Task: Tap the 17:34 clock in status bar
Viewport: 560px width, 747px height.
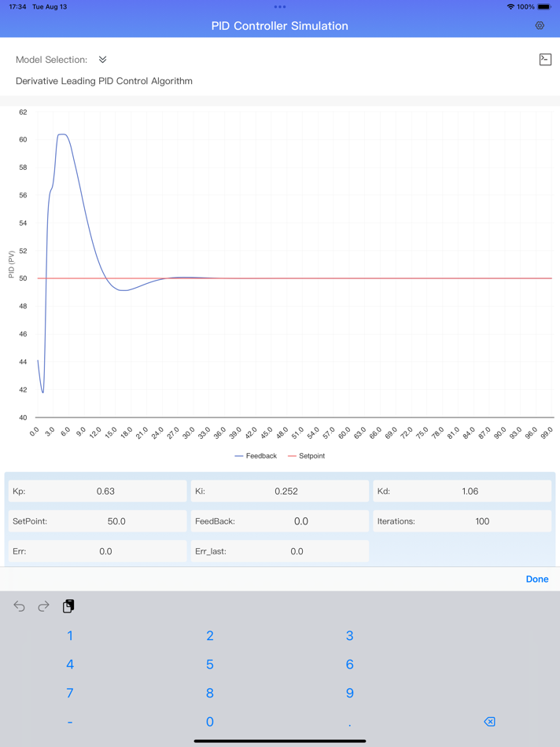Action: click(17, 6)
